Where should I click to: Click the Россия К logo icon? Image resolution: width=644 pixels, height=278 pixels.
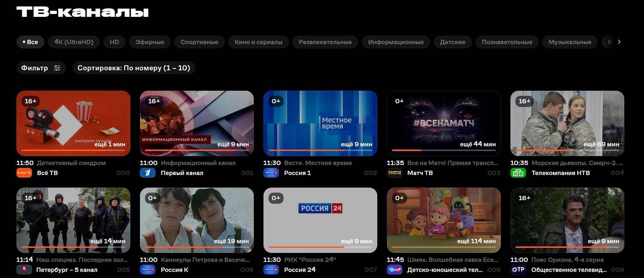coord(148,269)
